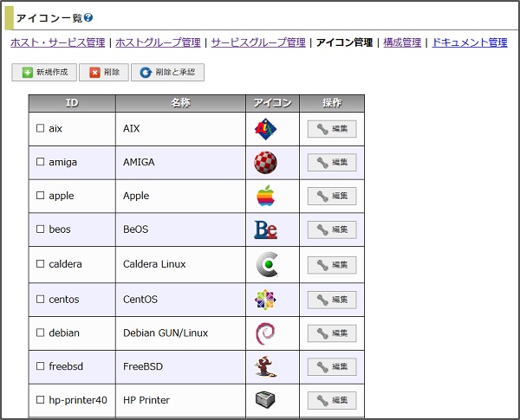
Task: Check the caldera row checkbox
Action: 40,263
